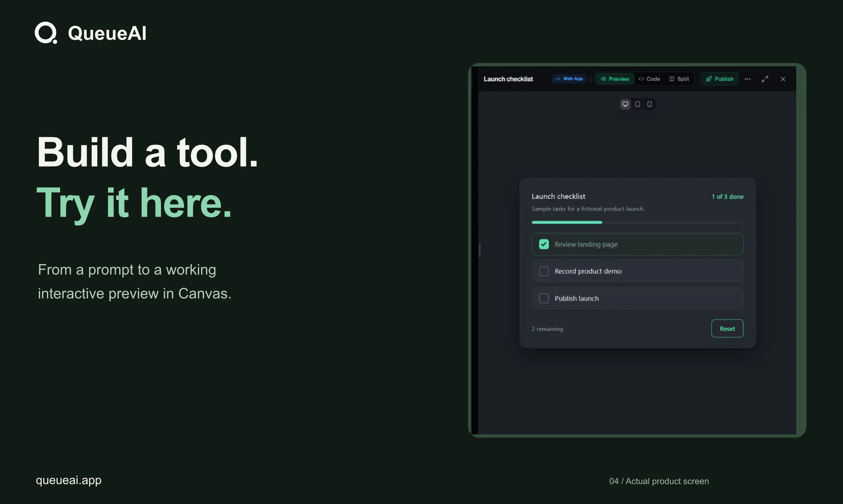Check the Publish launch checkbox

coord(544,298)
